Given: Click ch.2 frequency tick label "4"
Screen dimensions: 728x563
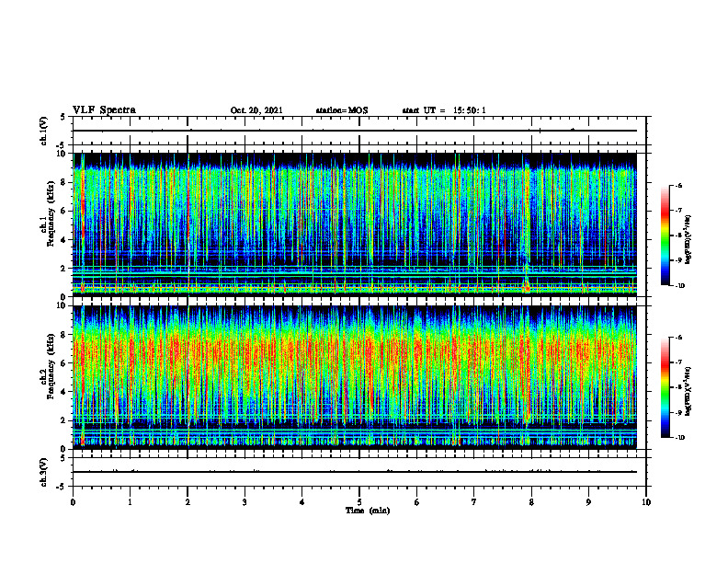Looking at the screenshot, I should point(63,392).
